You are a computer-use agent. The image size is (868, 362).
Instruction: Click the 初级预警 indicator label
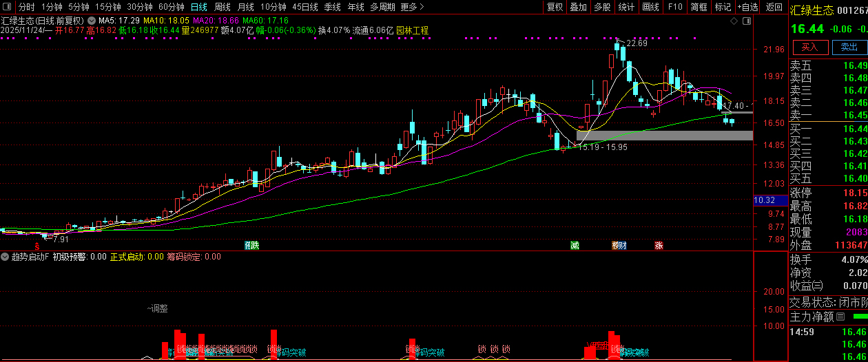click(x=80, y=257)
